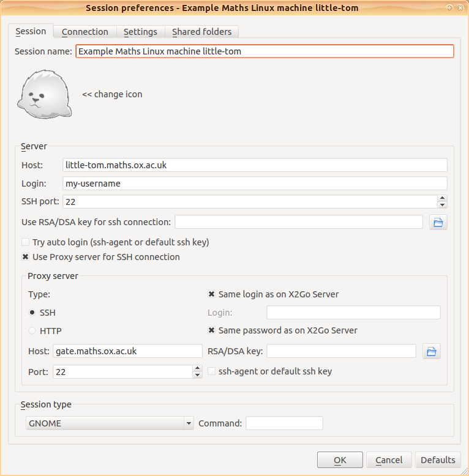Toggle Same login as on X2Go Server
The height and width of the screenshot is (476, 469).
click(211, 294)
